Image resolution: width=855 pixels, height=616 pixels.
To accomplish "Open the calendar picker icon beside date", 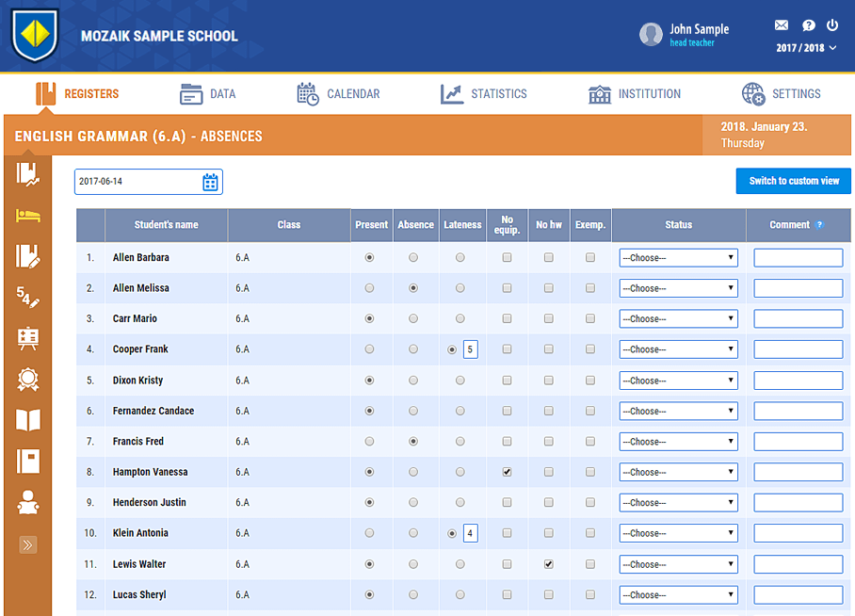I will 211,182.
